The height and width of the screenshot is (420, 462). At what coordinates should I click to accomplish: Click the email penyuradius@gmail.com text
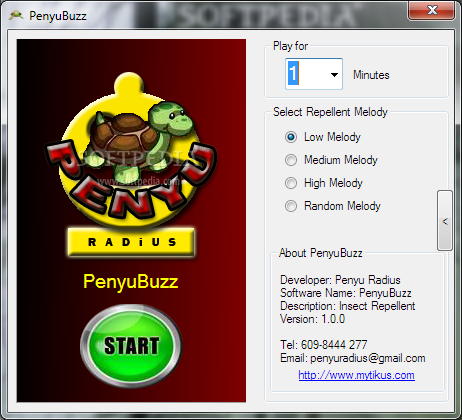pos(368,358)
